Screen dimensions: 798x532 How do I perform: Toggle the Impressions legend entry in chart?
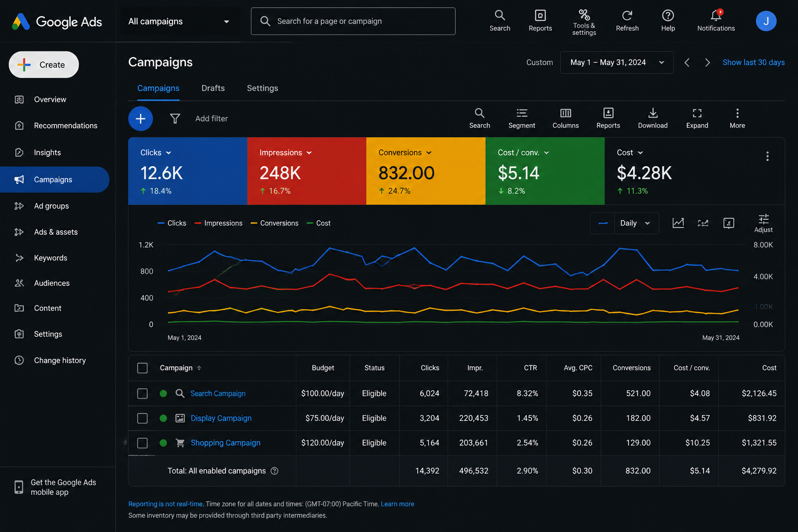[x=218, y=223]
